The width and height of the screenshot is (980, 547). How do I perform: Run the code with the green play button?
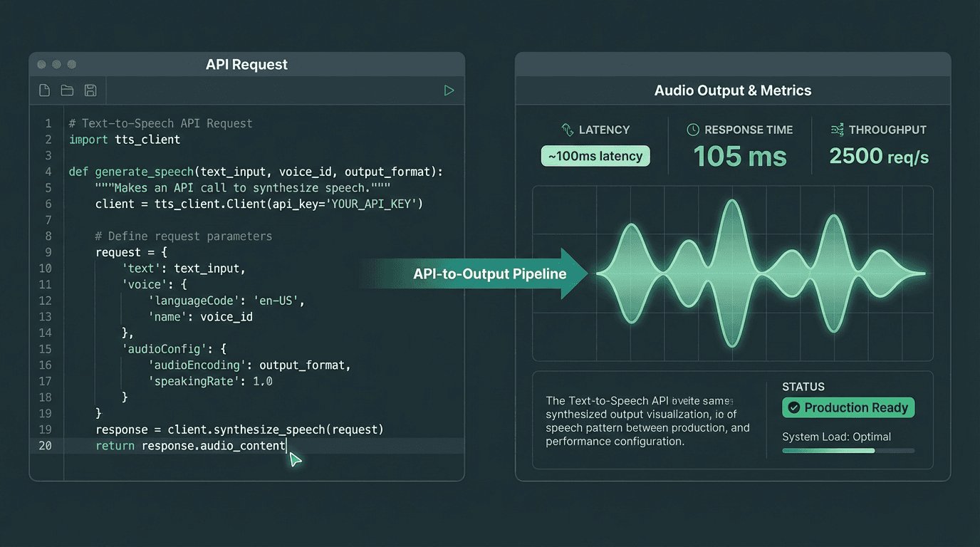pos(449,90)
